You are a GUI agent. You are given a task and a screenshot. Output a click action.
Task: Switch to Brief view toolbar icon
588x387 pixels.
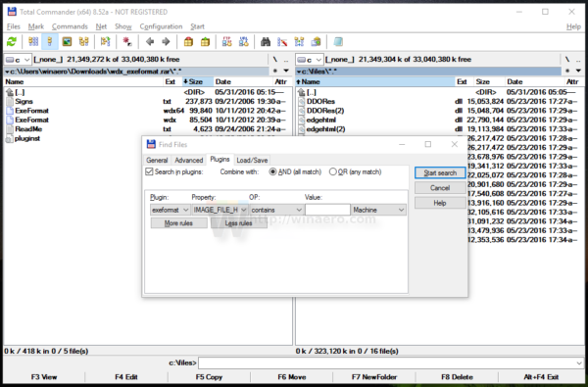tap(33, 41)
